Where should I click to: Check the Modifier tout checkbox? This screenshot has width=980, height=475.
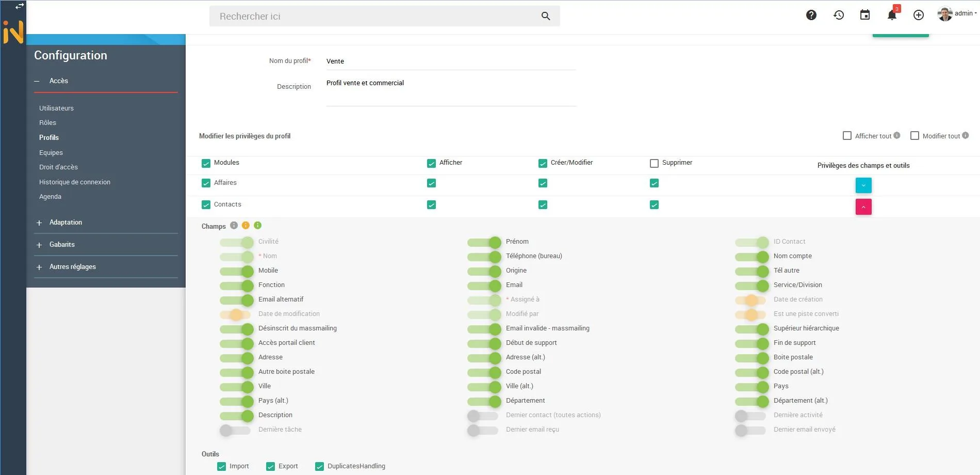(914, 136)
